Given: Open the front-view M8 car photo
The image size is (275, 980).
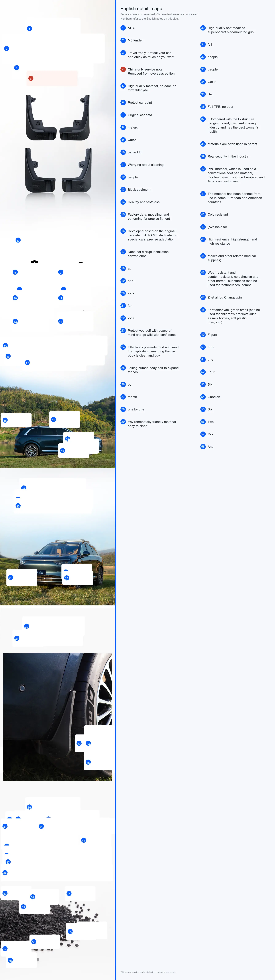Looking at the screenshot, I should click(x=57, y=563).
